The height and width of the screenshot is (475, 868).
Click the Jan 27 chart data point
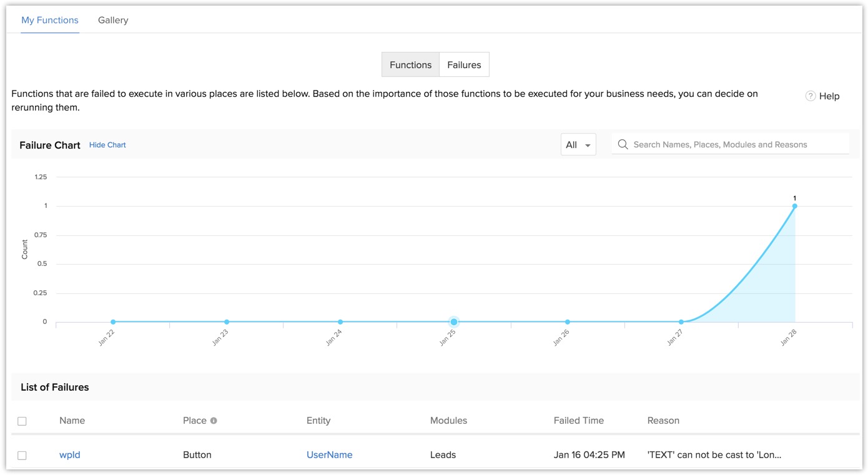(681, 322)
